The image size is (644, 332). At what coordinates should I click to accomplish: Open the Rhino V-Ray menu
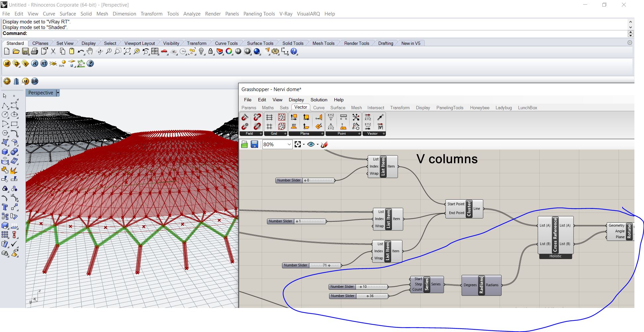286,14
